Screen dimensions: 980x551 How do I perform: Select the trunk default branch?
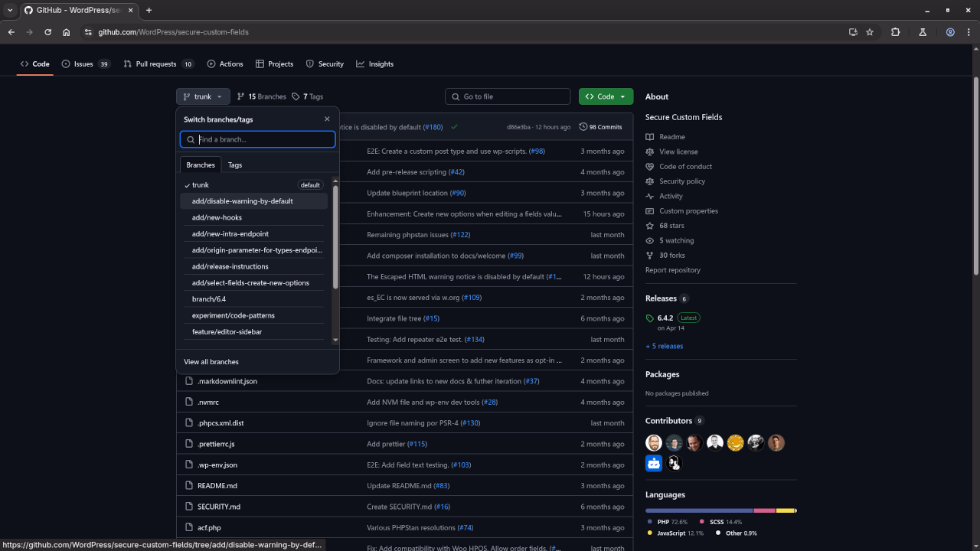[x=253, y=185]
